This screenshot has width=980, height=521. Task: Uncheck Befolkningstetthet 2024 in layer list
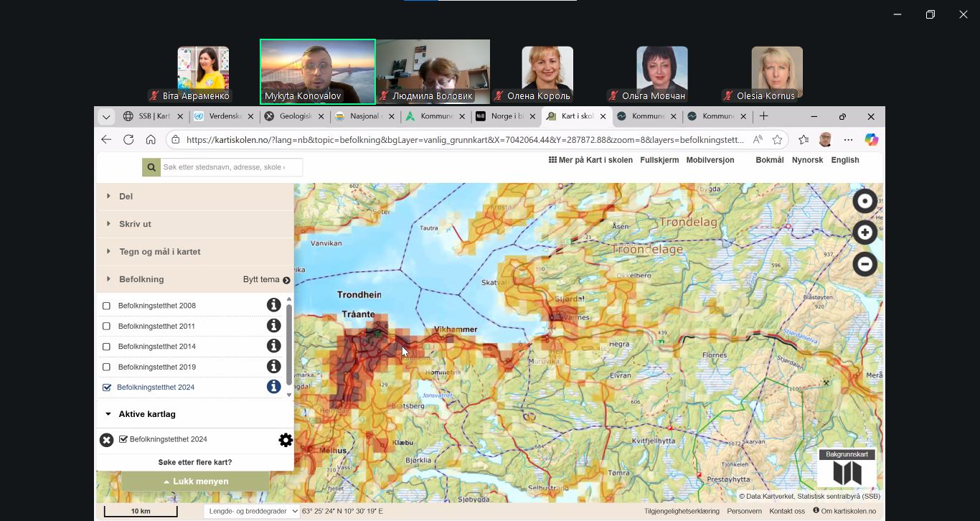pos(107,388)
